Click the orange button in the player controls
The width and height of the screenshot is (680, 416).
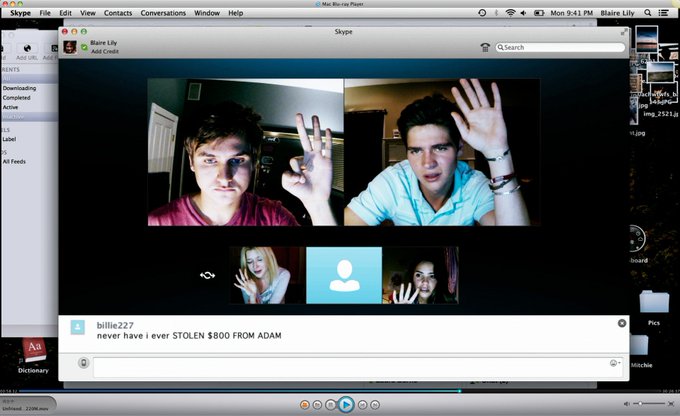305,405
